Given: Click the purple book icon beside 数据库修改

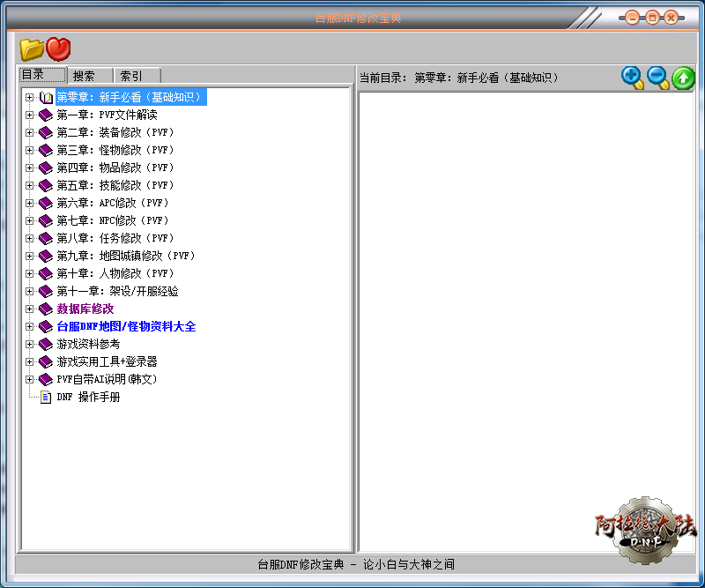Looking at the screenshot, I should coord(46,309).
